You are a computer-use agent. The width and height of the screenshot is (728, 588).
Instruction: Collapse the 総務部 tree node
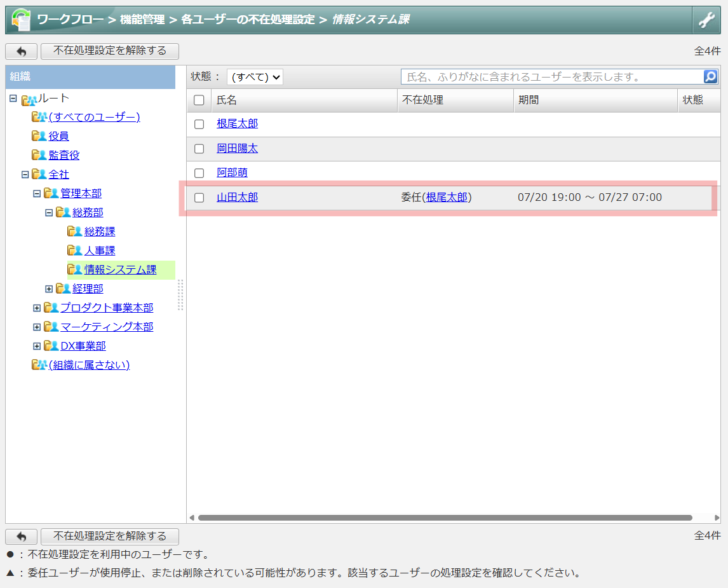coord(49,213)
